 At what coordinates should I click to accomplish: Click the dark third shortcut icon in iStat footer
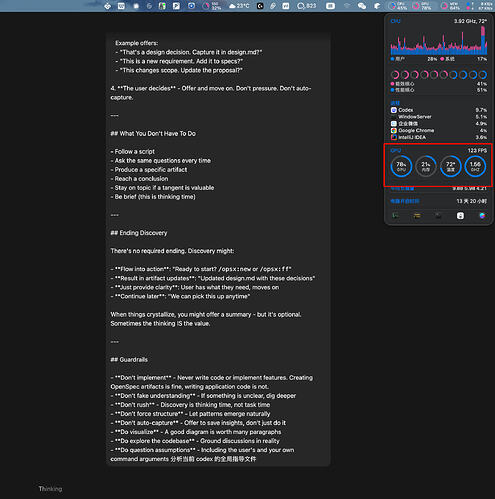(x=438, y=216)
